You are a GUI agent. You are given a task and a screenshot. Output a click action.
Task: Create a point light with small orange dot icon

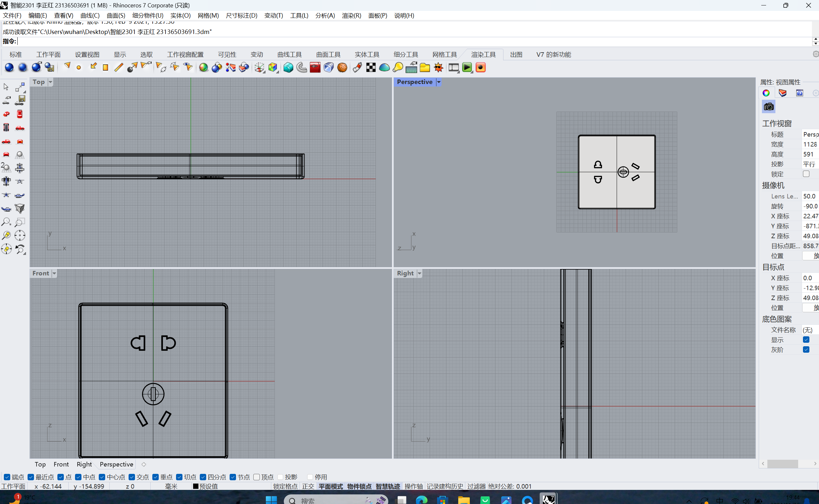pos(79,68)
